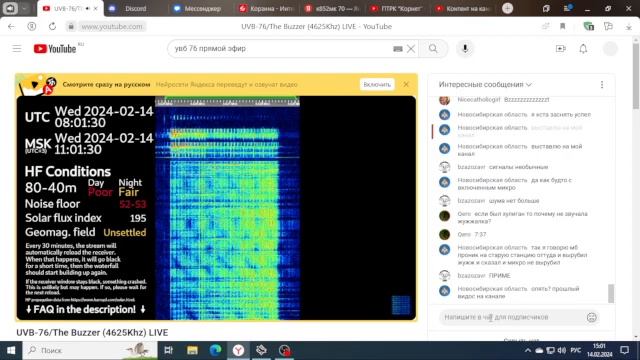Open the account avatar menu
Screen dimensions: 640x360
pos(610,49)
